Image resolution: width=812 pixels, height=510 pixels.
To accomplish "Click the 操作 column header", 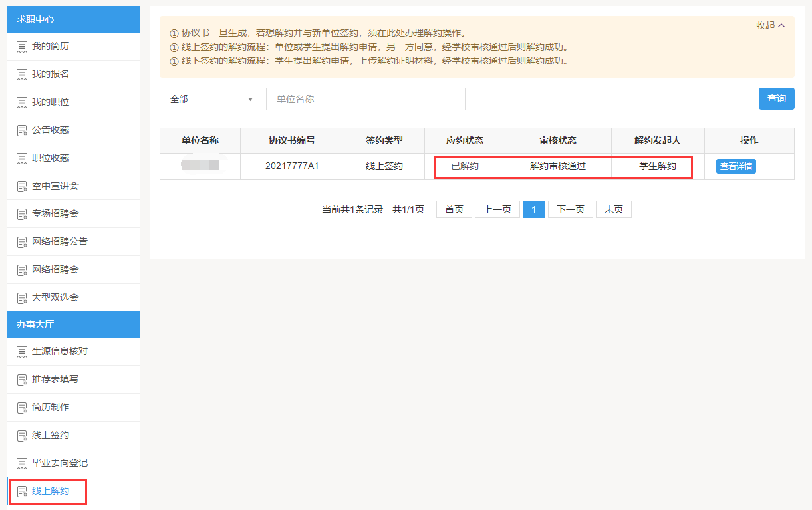I will click(x=749, y=141).
